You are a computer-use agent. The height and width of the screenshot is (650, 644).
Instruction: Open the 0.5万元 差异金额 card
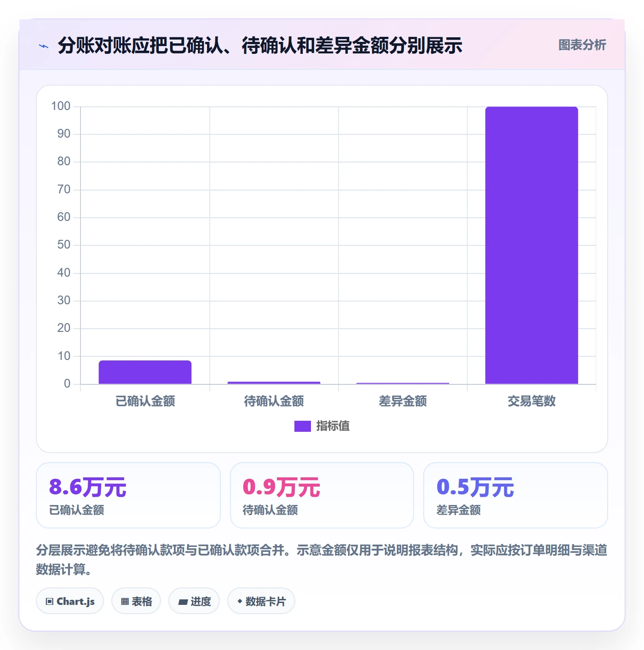515,495
